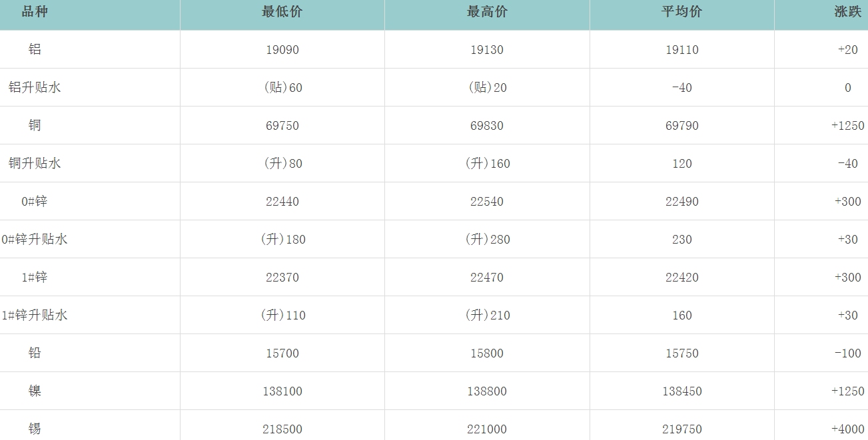This screenshot has height=440, width=868.
Task: Click the 最高价 column header
Action: pyautogui.click(x=487, y=12)
